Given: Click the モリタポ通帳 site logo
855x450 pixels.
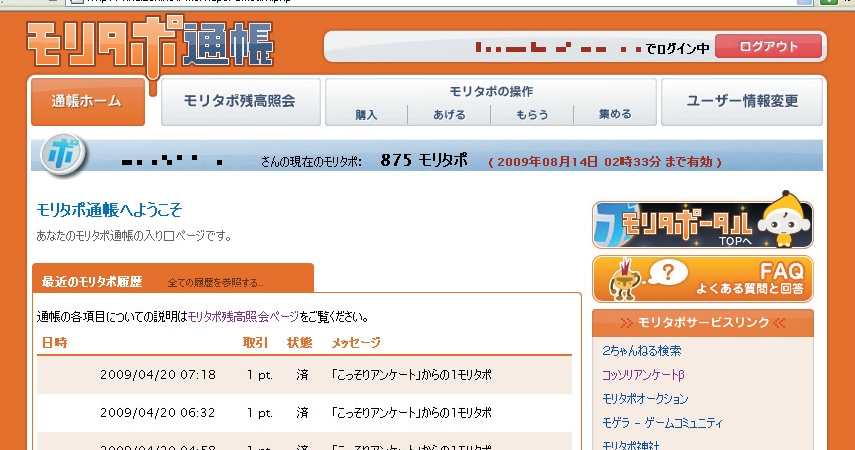Looking at the screenshot, I should [x=150, y=47].
